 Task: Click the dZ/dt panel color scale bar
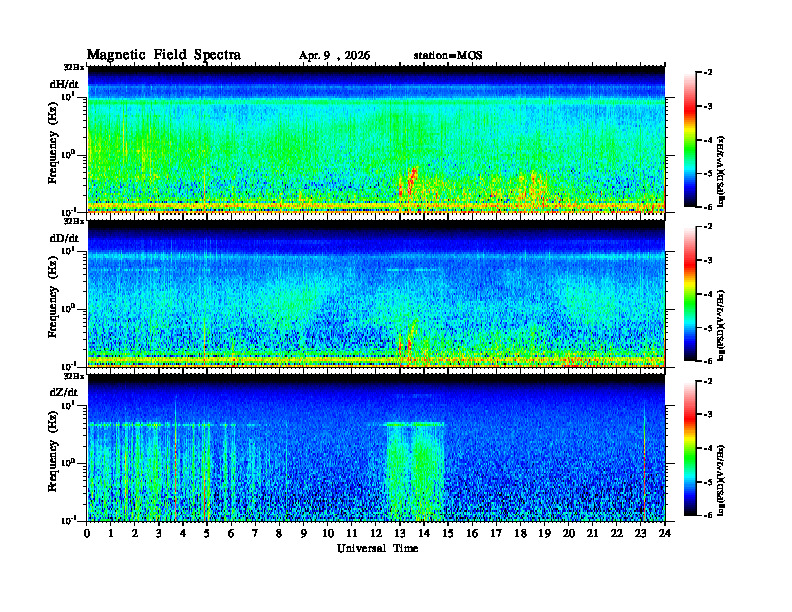coord(689,448)
